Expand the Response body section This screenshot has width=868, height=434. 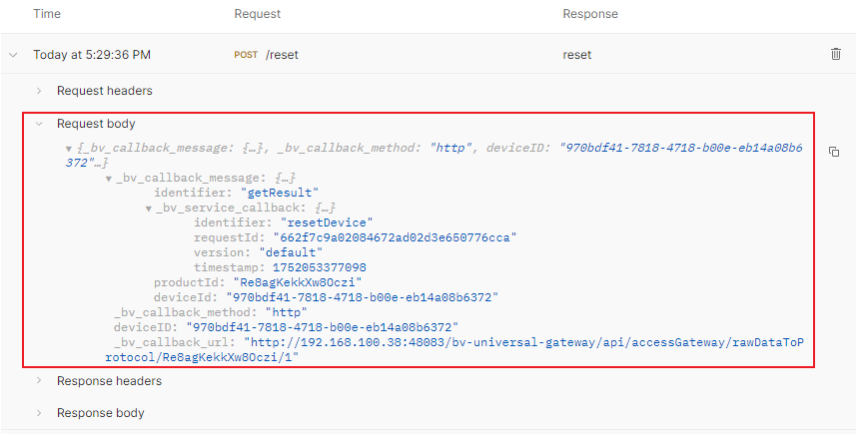39,413
